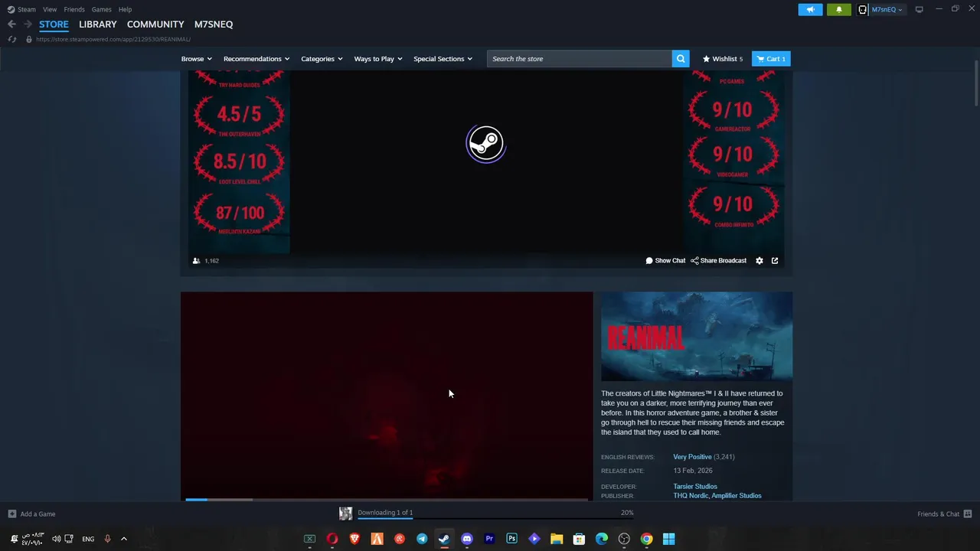This screenshot has width=980, height=551.
Task: Click the 13 Feb, 2026 release date
Action: click(693, 471)
